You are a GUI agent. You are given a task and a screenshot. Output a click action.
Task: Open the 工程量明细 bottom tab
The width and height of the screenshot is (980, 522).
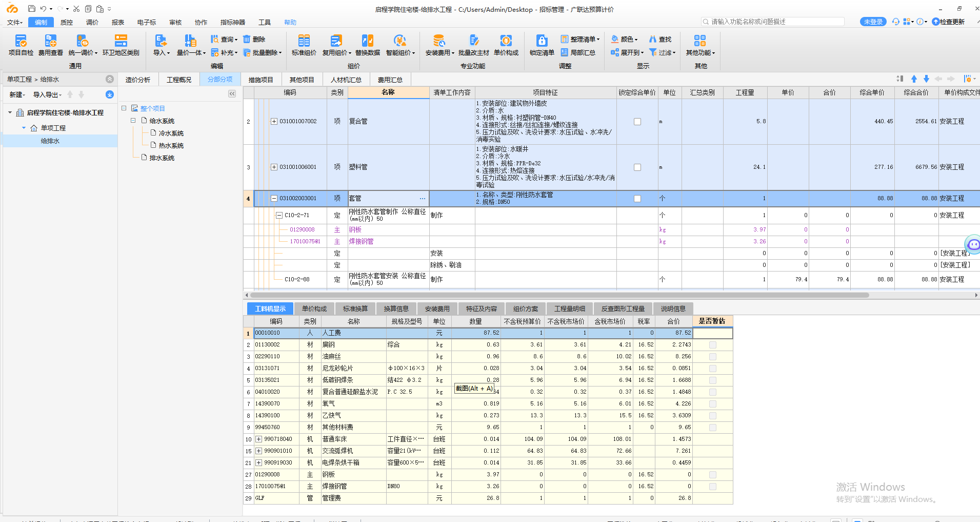tap(569, 308)
